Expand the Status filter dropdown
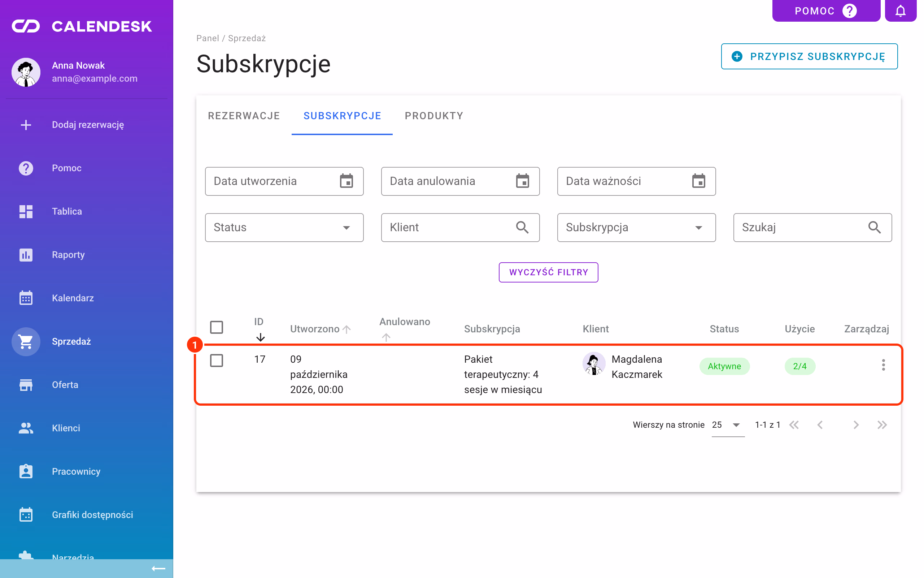The height and width of the screenshot is (578, 924). pyautogui.click(x=284, y=228)
